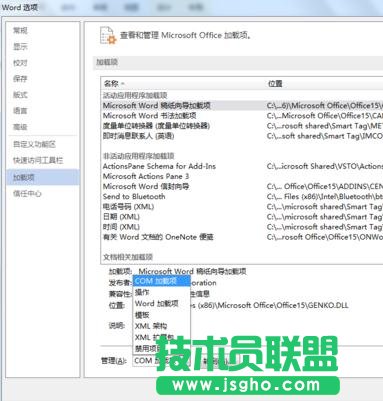This screenshot has height=401, width=383.
Task: Sort add-ins by the 位置 column header
Action: point(275,83)
